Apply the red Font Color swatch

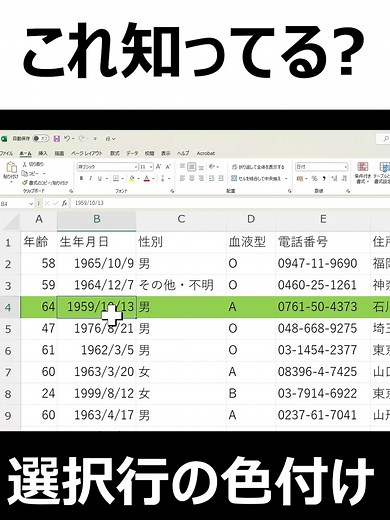point(147,179)
